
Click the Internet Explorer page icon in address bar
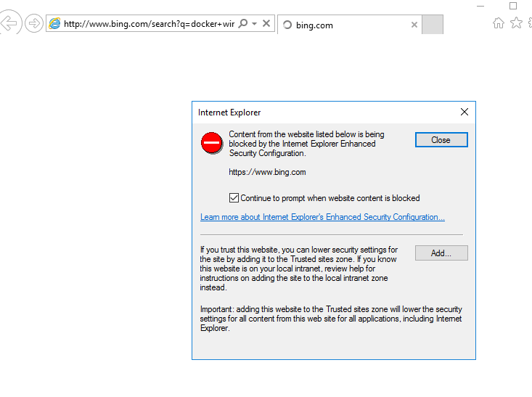54,23
